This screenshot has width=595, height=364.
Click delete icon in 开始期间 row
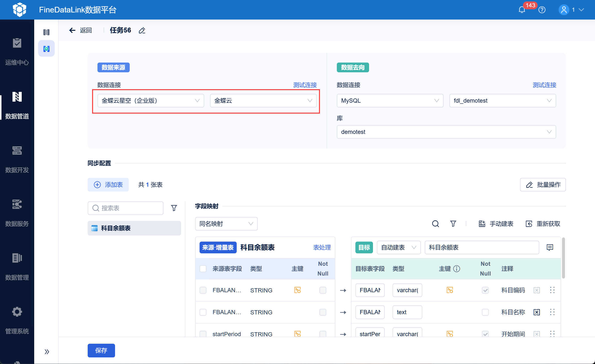coord(537,334)
